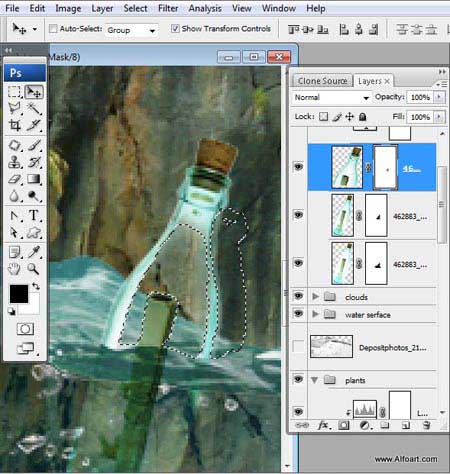The image size is (450, 474).
Task: Select the Rectangular Marquee tool
Action: 14,92
